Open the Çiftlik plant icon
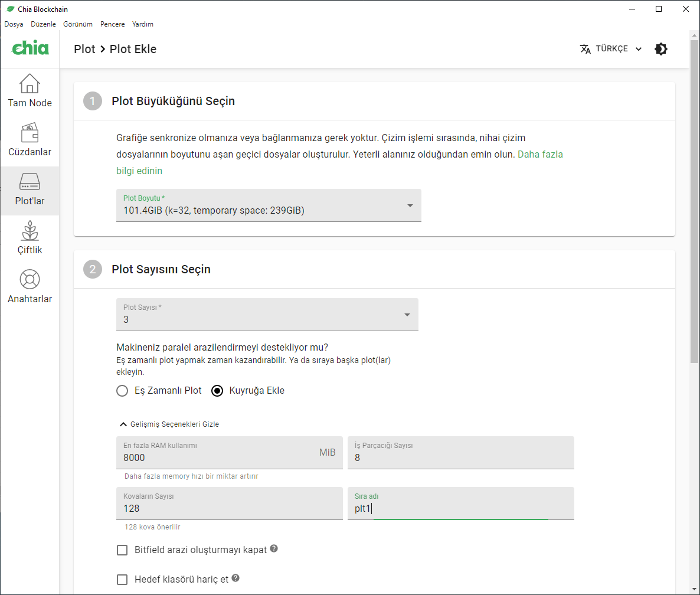The image size is (700, 595). click(x=30, y=231)
